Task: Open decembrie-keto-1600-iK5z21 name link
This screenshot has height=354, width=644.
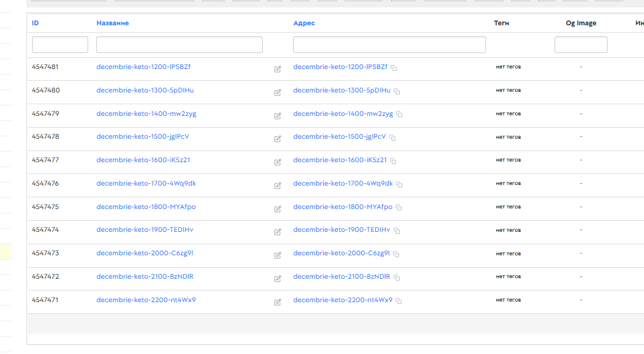Action: pyautogui.click(x=143, y=160)
